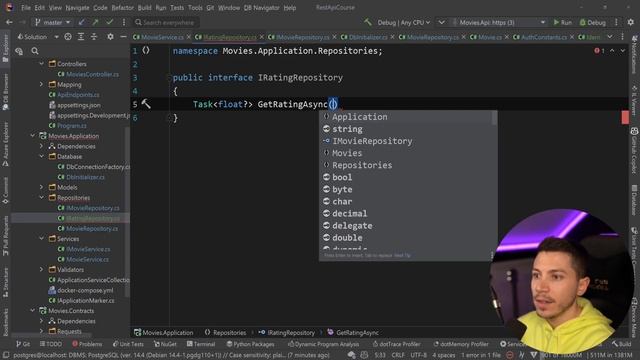Click the CRLF line separator indicator
The image size is (640, 360).
point(398,356)
